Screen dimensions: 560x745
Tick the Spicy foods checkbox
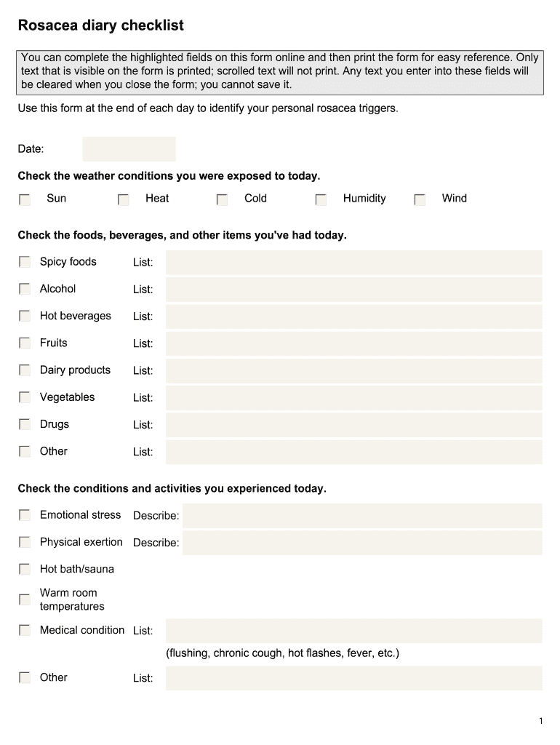pos(25,262)
